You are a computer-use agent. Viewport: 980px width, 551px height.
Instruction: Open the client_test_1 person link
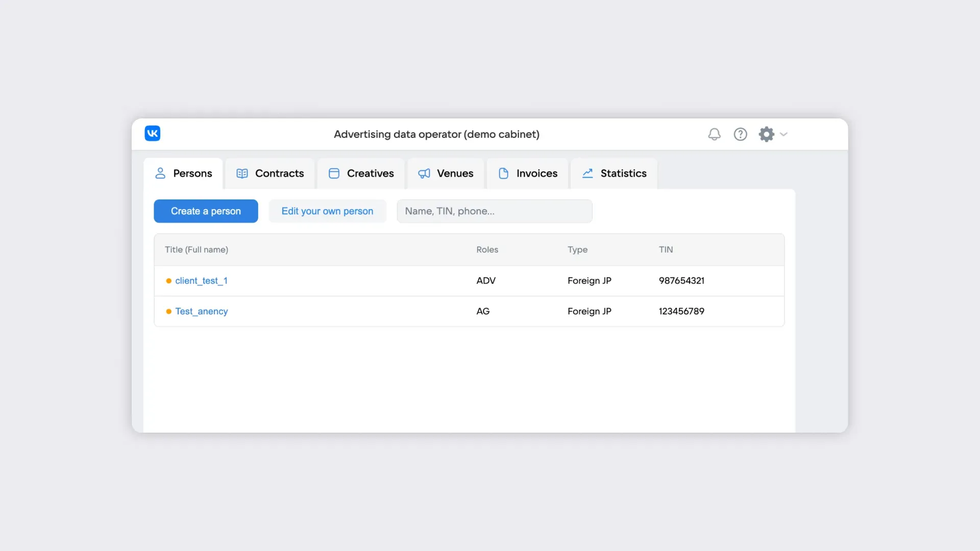[x=201, y=281]
